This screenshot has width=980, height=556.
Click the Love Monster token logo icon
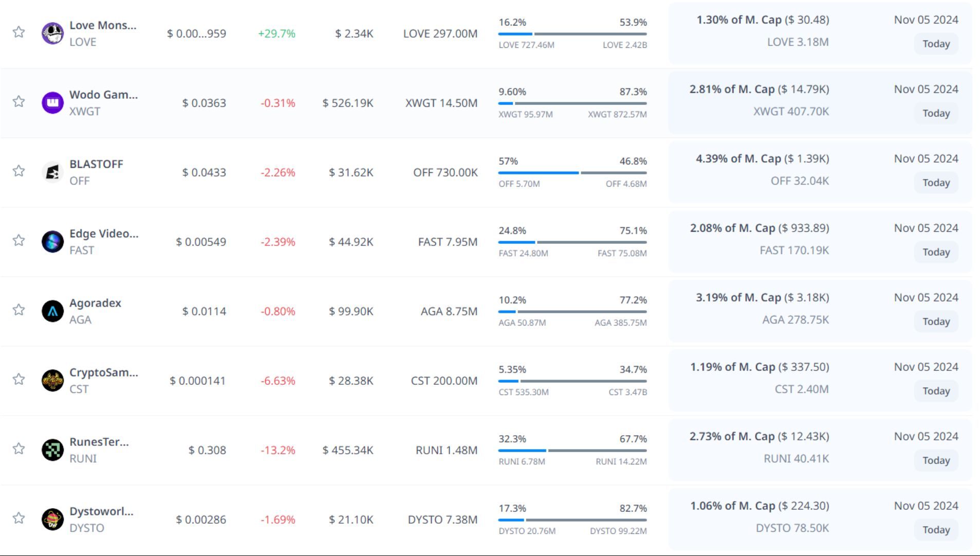tap(52, 33)
